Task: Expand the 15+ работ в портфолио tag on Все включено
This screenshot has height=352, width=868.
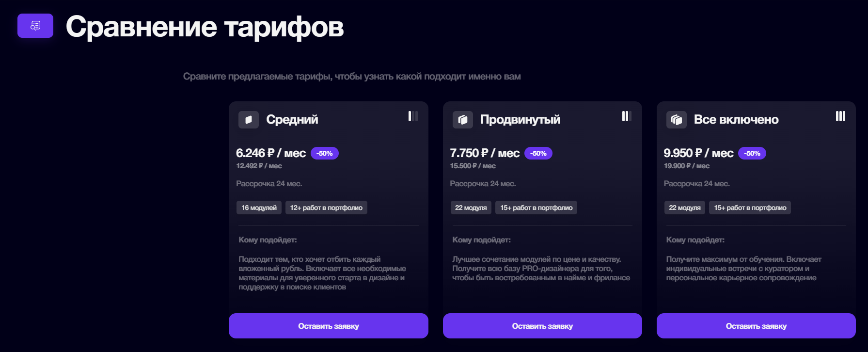Action: (749, 208)
